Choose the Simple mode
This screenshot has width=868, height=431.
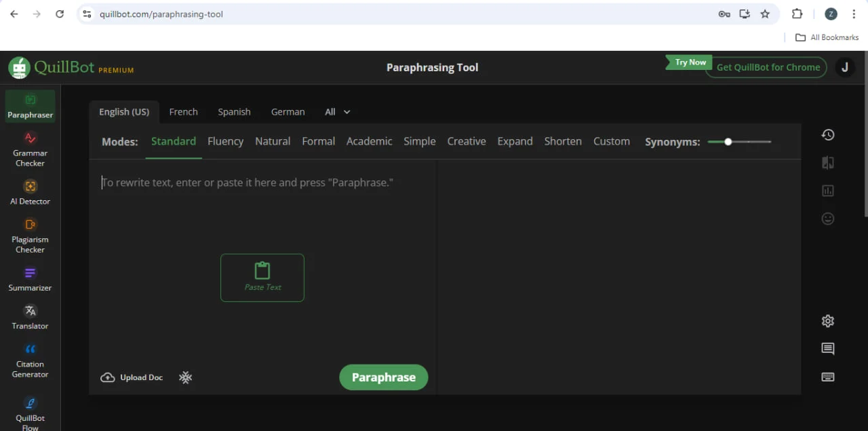(x=420, y=141)
